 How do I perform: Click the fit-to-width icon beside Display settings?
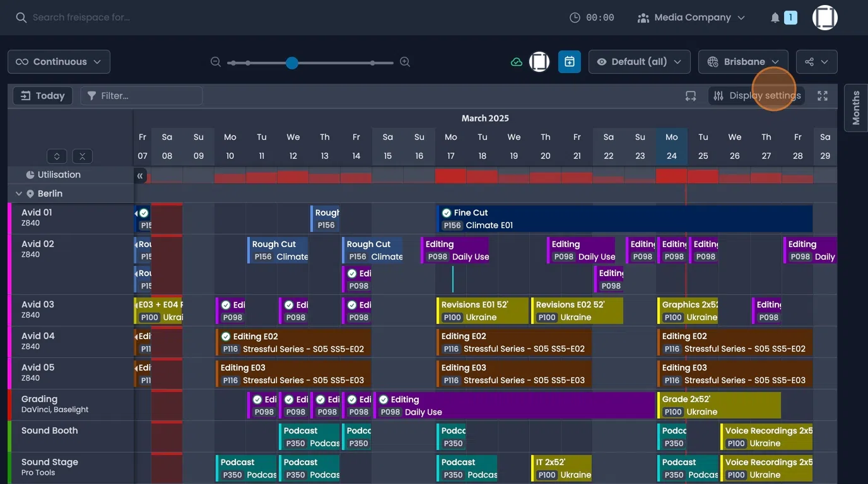pyautogui.click(x=690, y=95)
